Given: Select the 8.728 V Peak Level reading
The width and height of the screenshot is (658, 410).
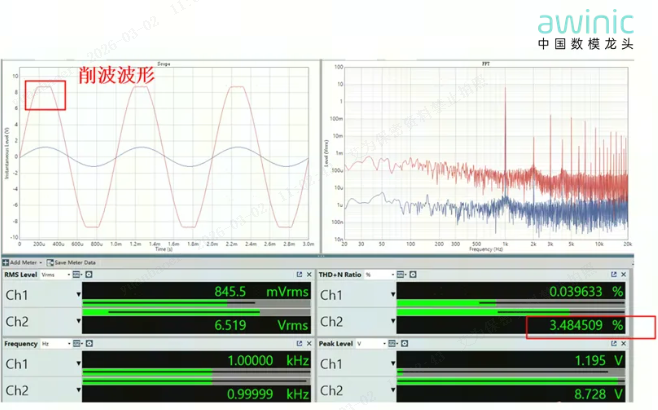Looking at the screenshot, I should pos(599,394).
